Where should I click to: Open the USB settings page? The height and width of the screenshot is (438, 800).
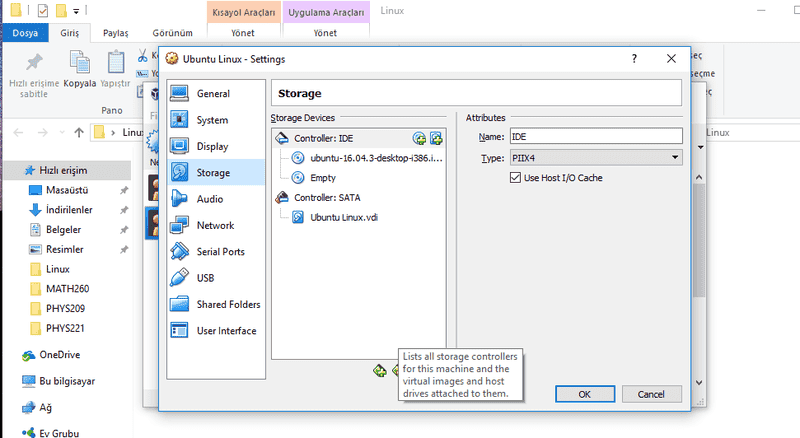click(x=205, y=278)
